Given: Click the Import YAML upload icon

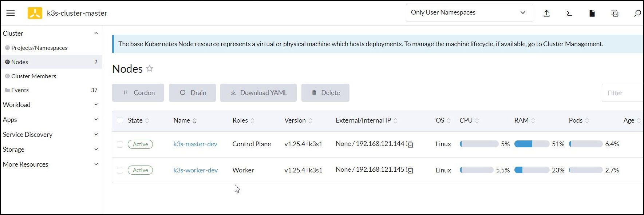Looking at the screenshot, I should [546, 13].
